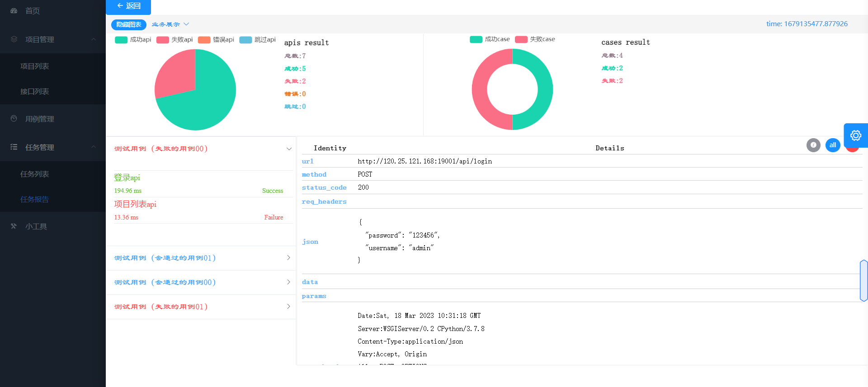Click the Failure status text
868x387 pixels.
[274, 218]
